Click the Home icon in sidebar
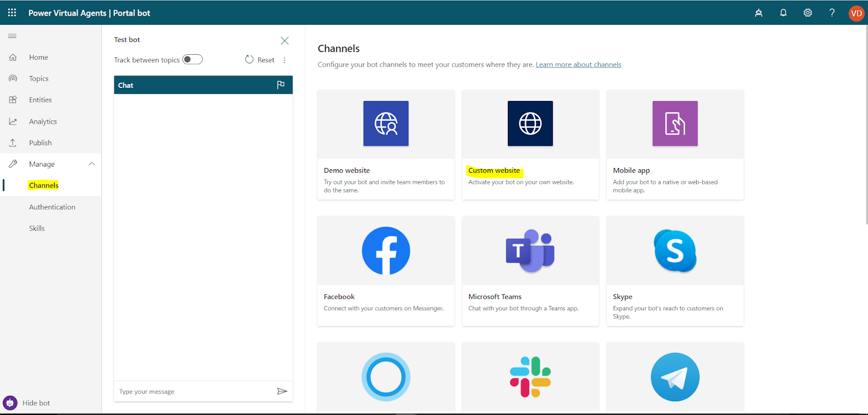Viewport: 868px width, 415px height. [13, 57]
